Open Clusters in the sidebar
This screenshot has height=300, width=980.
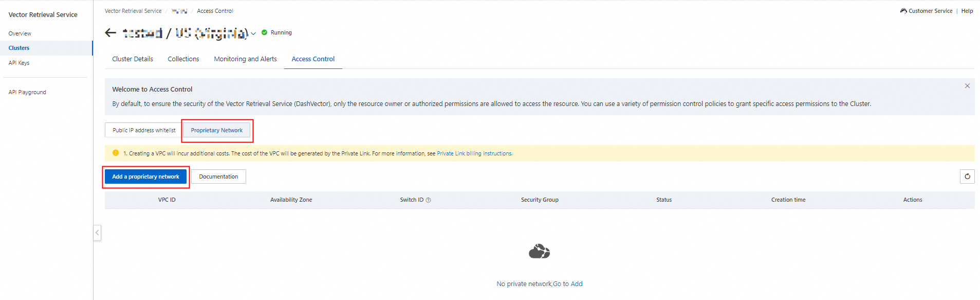pos(19,48)
